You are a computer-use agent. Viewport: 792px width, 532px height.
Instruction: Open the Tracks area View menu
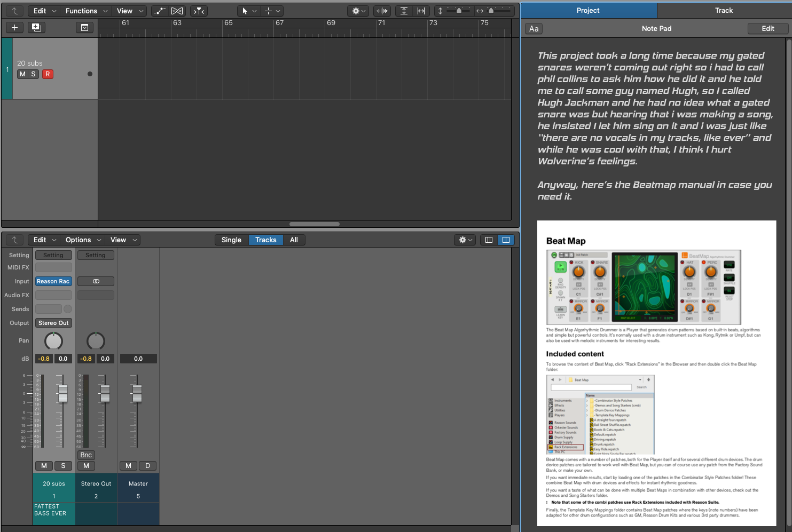coord(129,11)
